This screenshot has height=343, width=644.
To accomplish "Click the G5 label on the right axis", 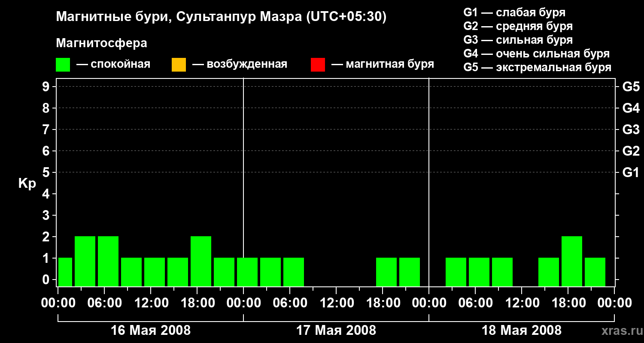I will coord(631,87).
